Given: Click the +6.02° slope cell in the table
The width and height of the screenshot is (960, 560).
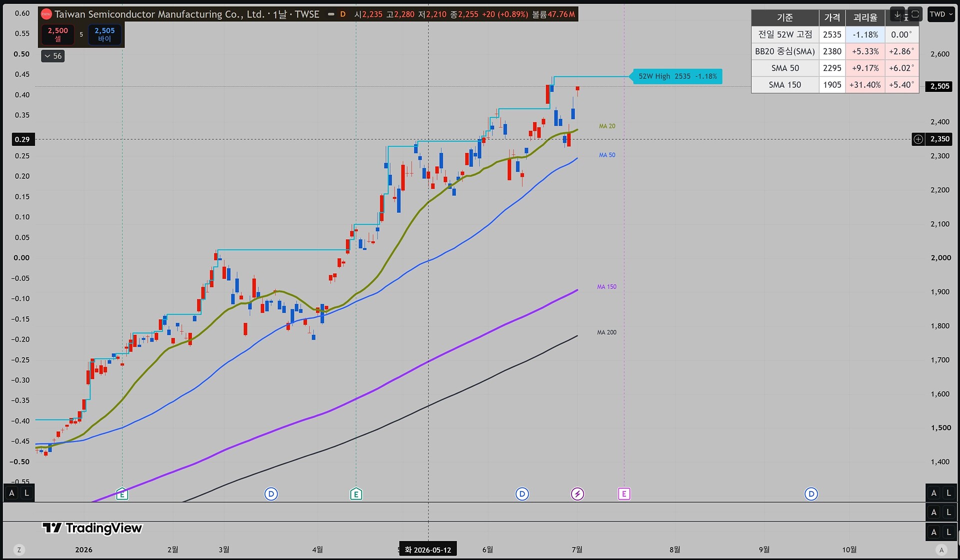Looking at the screenshot, I should [901, 68].
